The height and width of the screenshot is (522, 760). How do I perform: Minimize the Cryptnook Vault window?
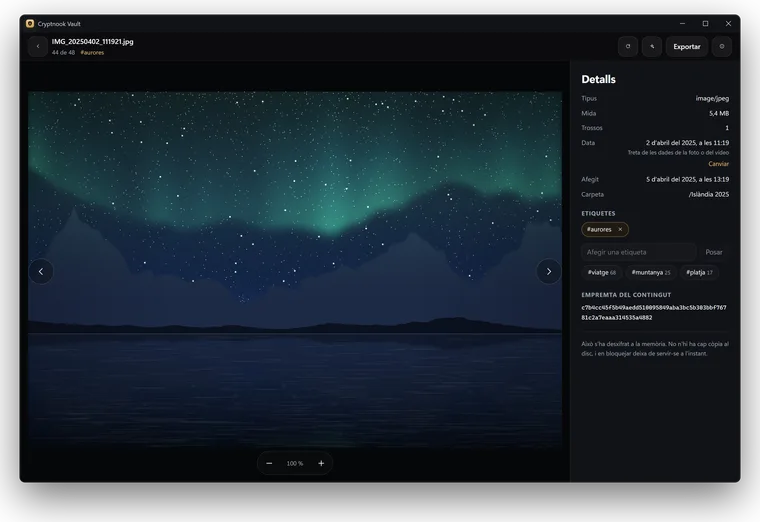click(682, 23)
